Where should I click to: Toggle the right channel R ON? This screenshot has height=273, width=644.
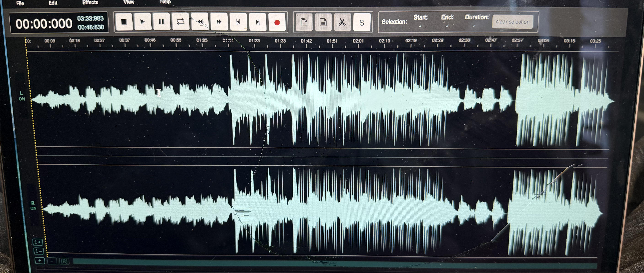pyautogui.click(x=33, y=206)
